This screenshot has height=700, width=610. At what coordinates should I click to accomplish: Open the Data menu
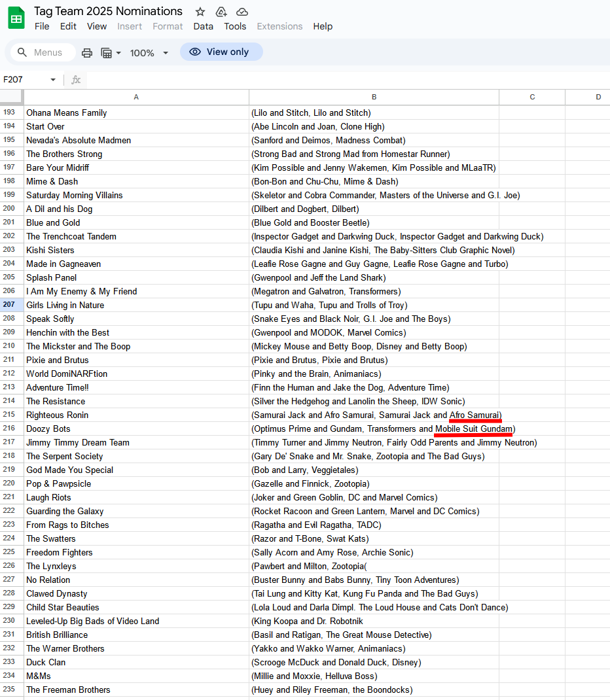[x=203, y=26]
